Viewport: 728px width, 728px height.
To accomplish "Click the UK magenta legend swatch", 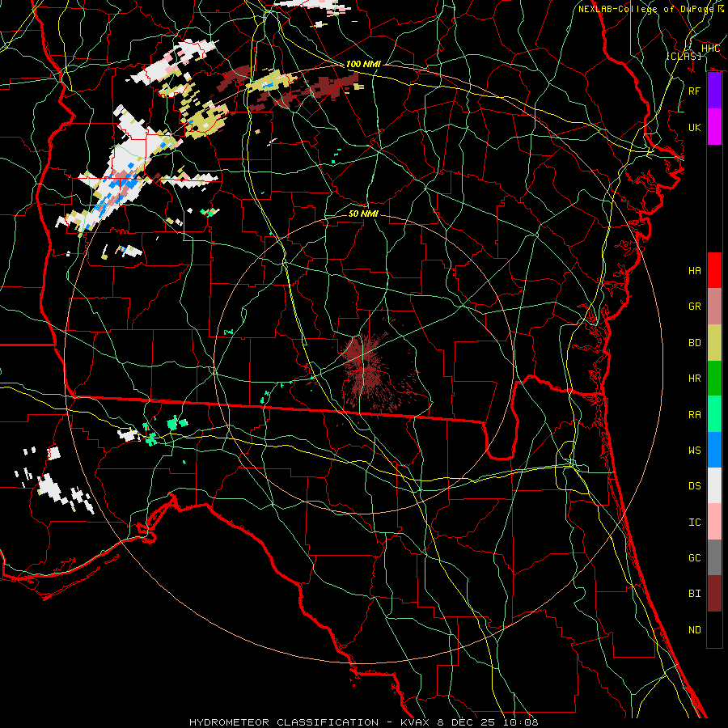I will click(714, 127).
